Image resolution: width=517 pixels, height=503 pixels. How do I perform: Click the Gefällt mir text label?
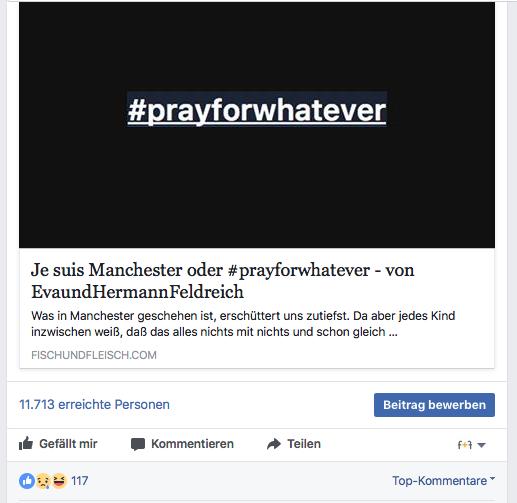coord(68,444)
